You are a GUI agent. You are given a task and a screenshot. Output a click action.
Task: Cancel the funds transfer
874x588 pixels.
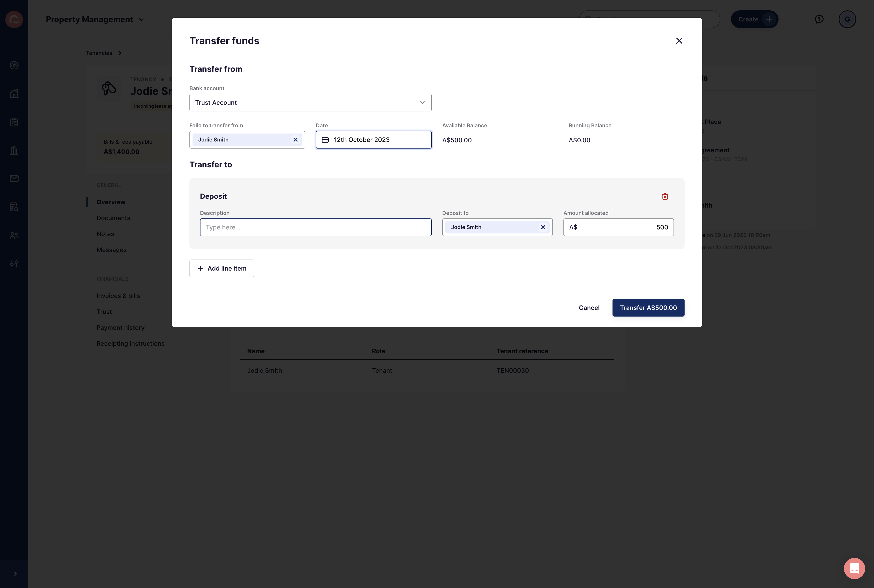tap(589, 307)
